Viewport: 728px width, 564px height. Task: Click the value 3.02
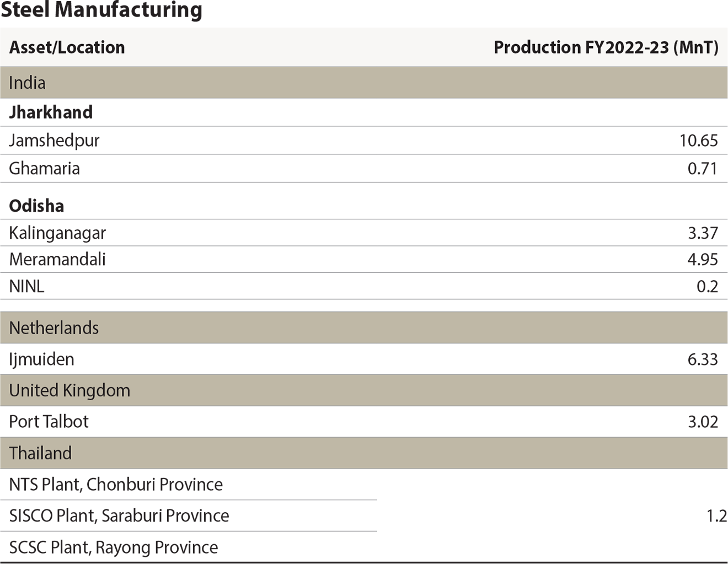pyautogui.click(x=703, y=422)
